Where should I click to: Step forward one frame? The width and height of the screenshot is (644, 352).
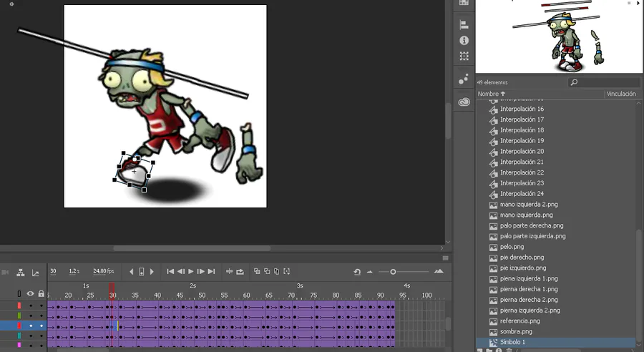tap(201, 271)
